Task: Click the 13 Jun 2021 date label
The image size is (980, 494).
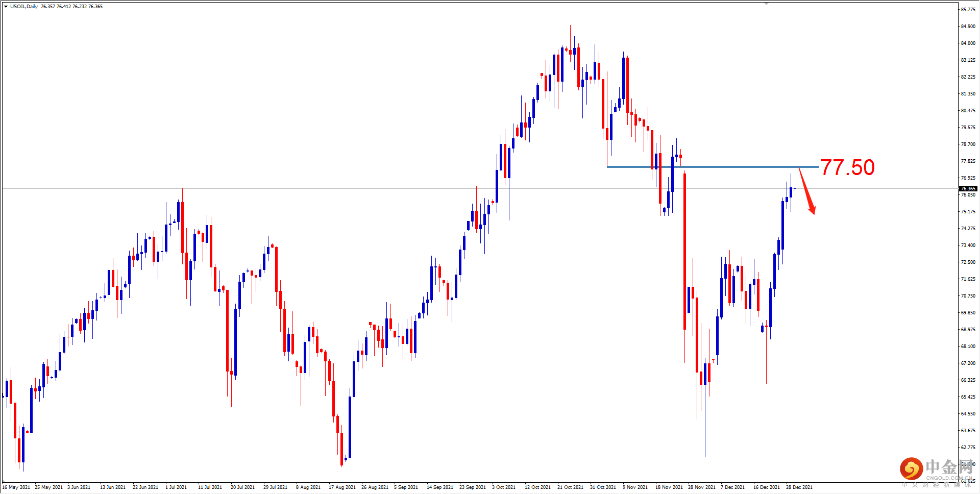Action: click(113, 487)
